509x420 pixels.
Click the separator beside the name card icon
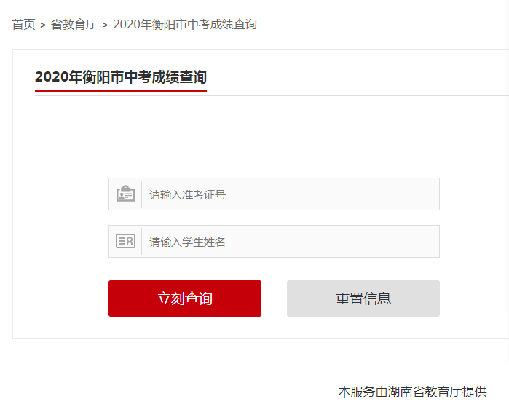[x=141, y=242]
